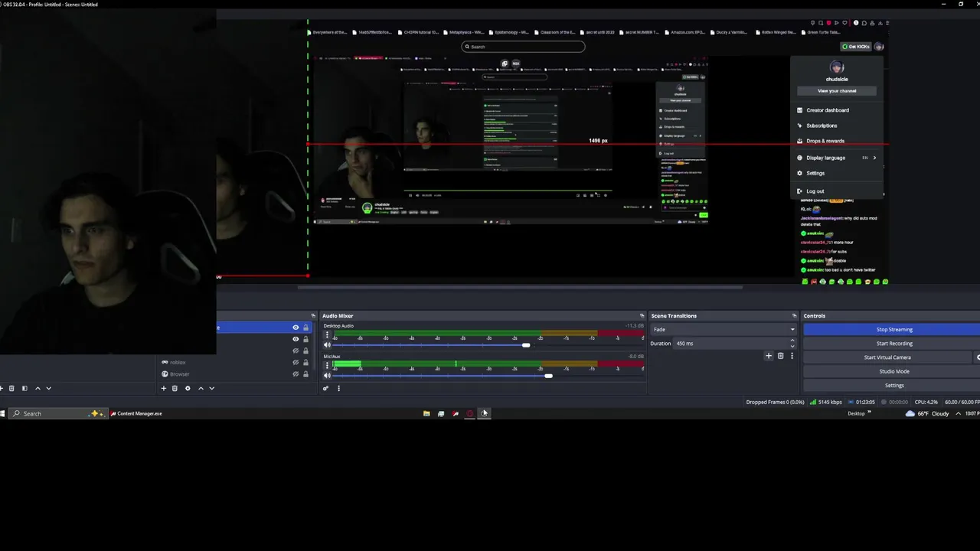The image size is (980, 551).
Task: Enable Studio Mode in Controls
Action: 893,371
